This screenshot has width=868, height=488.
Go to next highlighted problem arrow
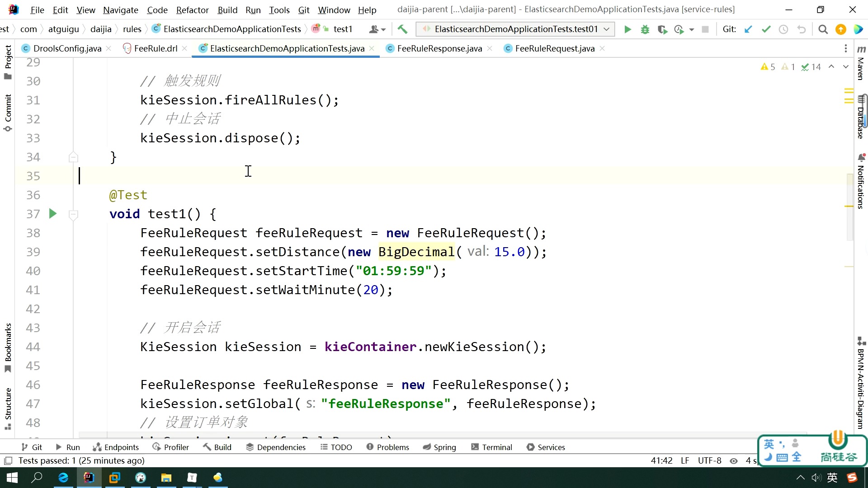[845, 67]
